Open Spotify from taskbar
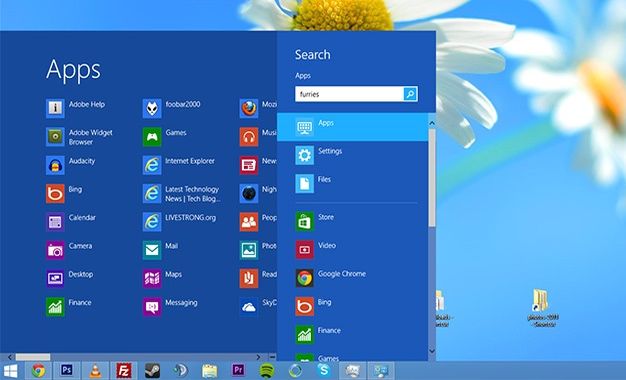 point(267,371)
